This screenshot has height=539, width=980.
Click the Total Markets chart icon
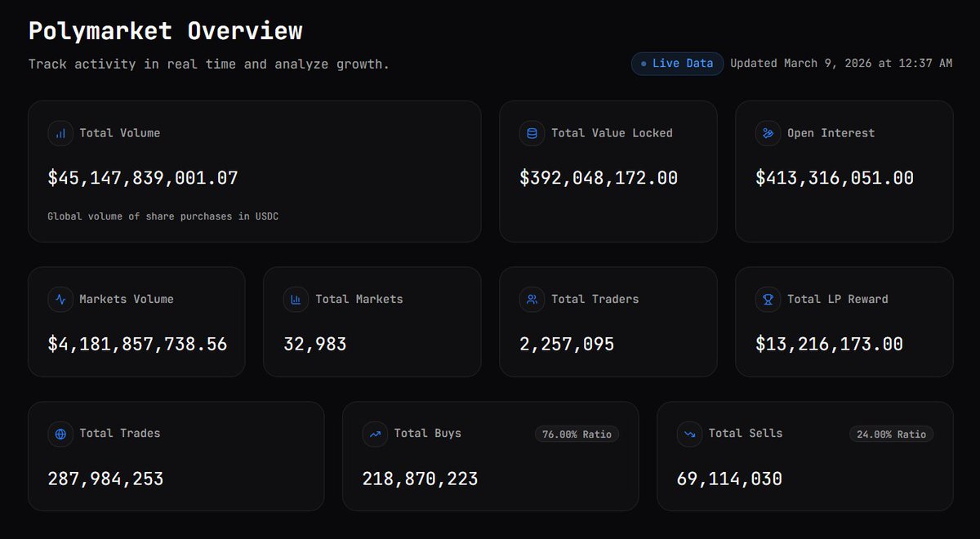point(296,299)
